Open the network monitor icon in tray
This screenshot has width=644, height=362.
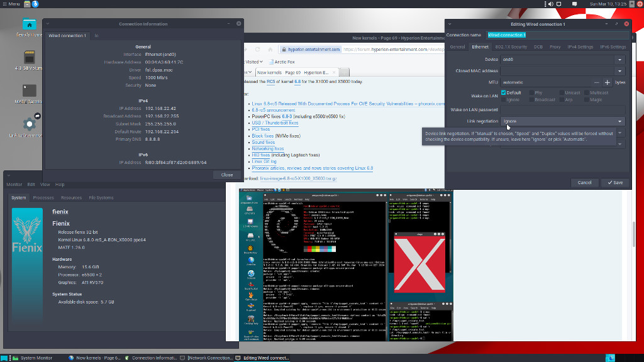coord(559,4)
